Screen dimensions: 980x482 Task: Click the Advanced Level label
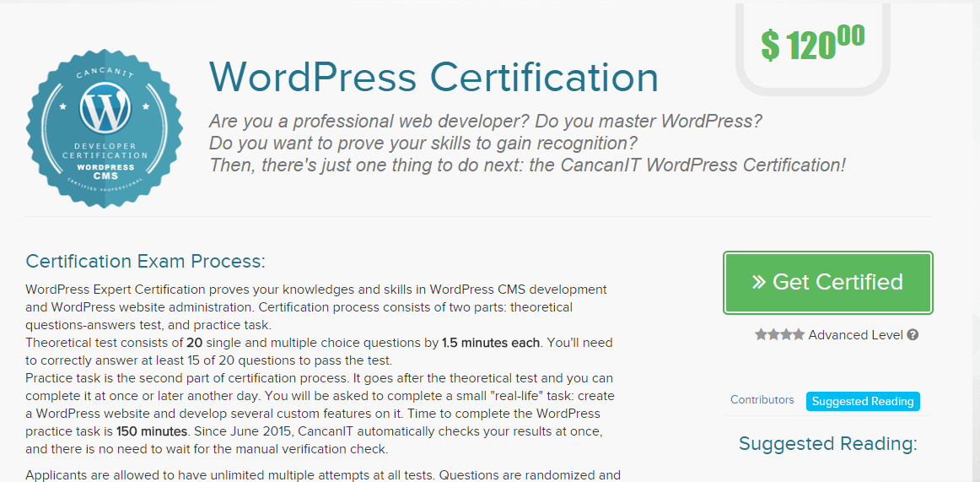pyautogui.click(x=855, y=335)
